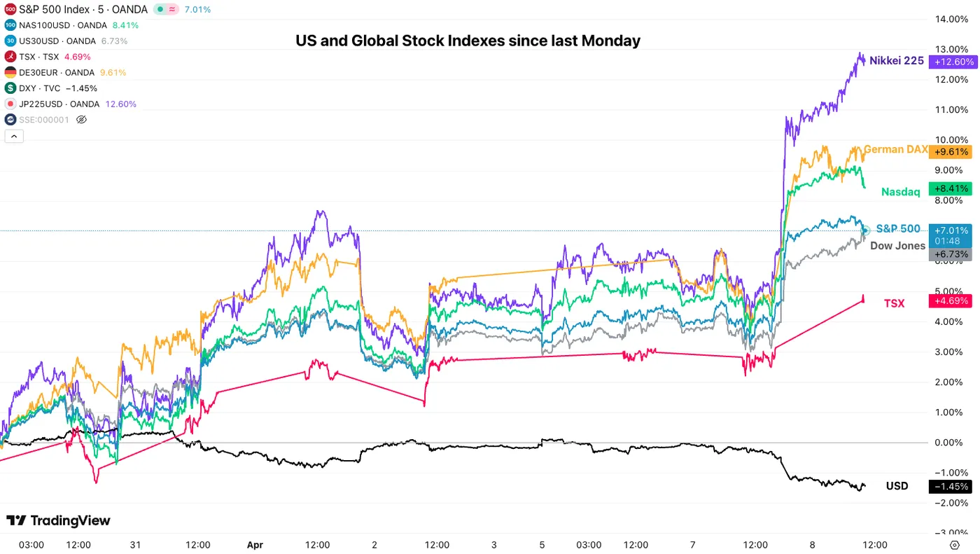Show the hidden SSE:000001 series via eye icon
The height and width of the screenshot is (554, 980).
click(81, 120)
